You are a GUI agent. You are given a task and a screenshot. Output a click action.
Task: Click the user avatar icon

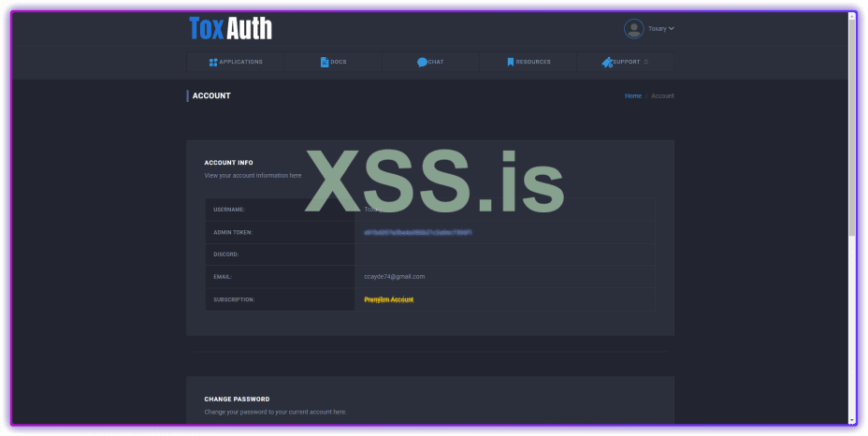(633, 29)
